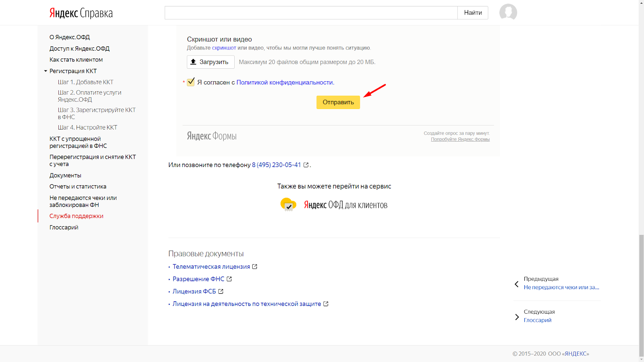Screen dimensions: 644x362
Task: Click the Загрузить upload button
Action: (211, 62)
